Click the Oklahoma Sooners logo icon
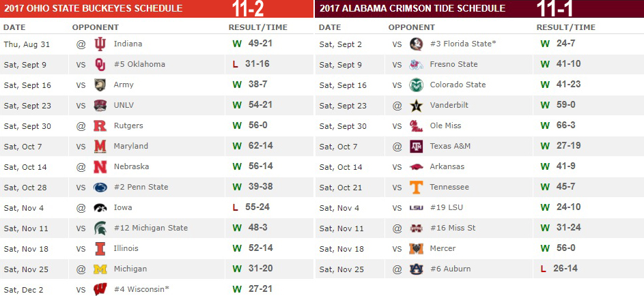Viewport: 644px width, 296px height. tap(100, 65)
